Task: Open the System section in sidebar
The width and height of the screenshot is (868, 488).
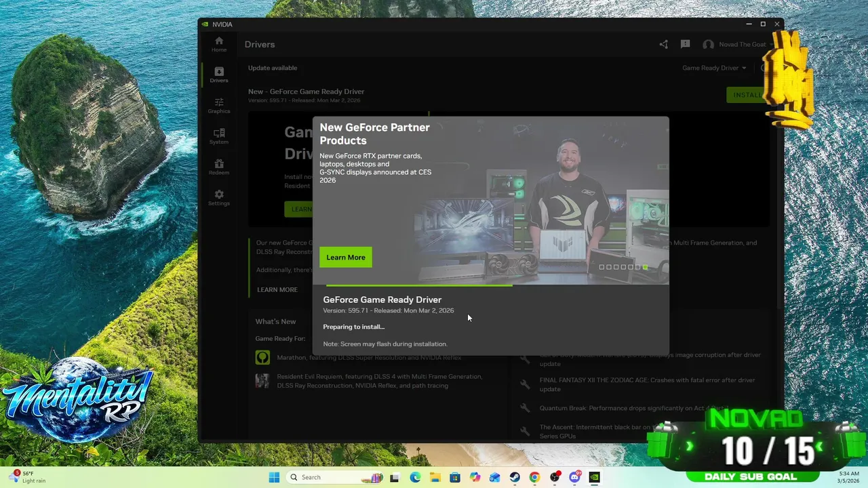Action: [218, 136]
